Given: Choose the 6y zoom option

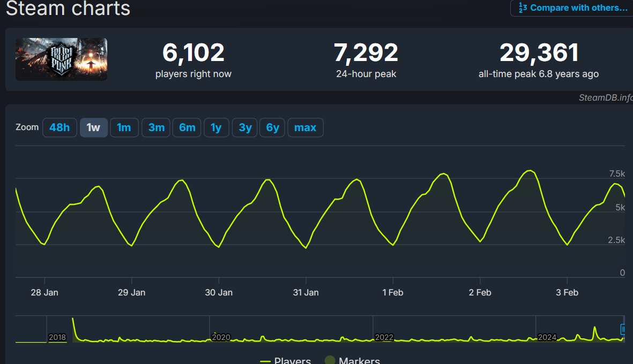Looking at the screenshot, I should [x=272, y=127].
